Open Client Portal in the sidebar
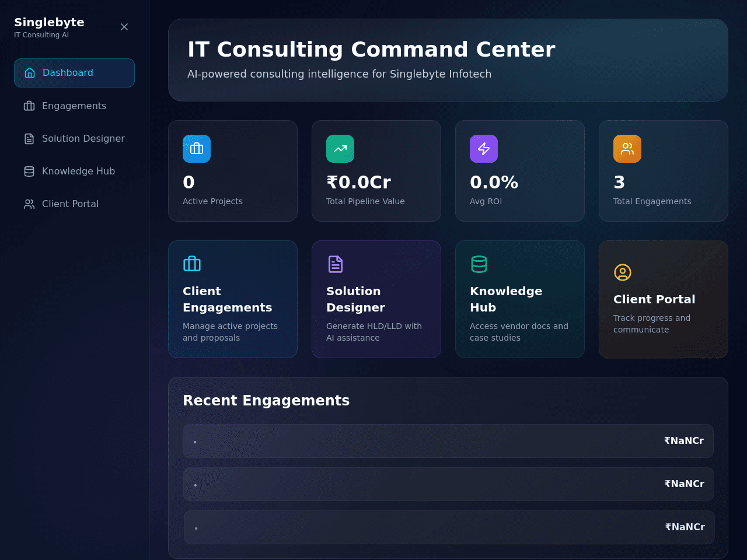This screenshot has height=560, width=747. tap(74, 204)
